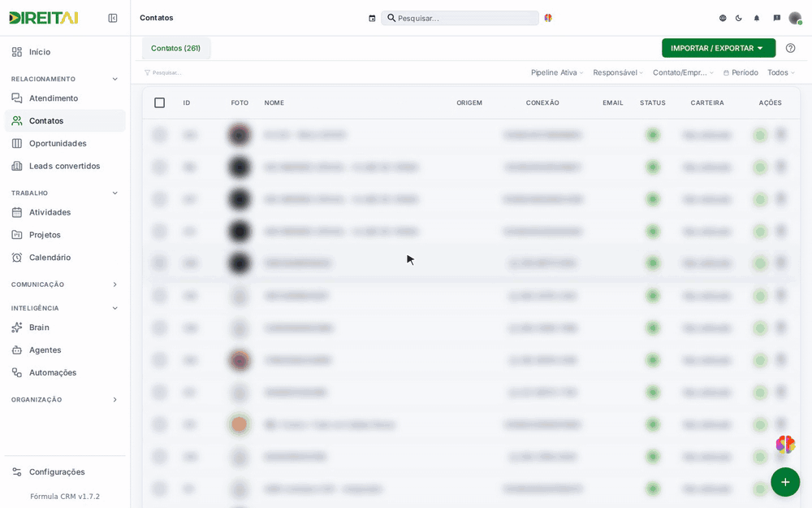Open Calendário in the sidebar
The image size is (812, 508).
point(65,258)
